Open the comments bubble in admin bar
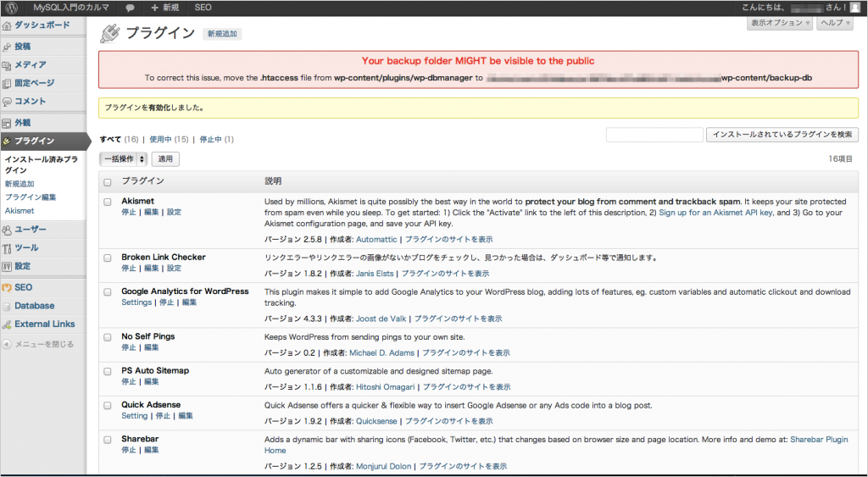The height and width of the screenshot is (477, 868). [x=130, y=8]
